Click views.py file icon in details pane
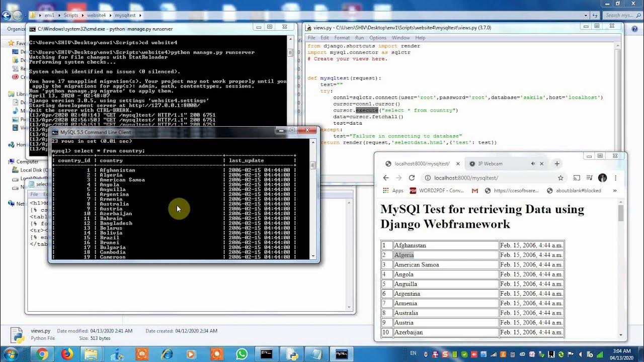Viewport: 644px width, 362px height. point(17,335)
